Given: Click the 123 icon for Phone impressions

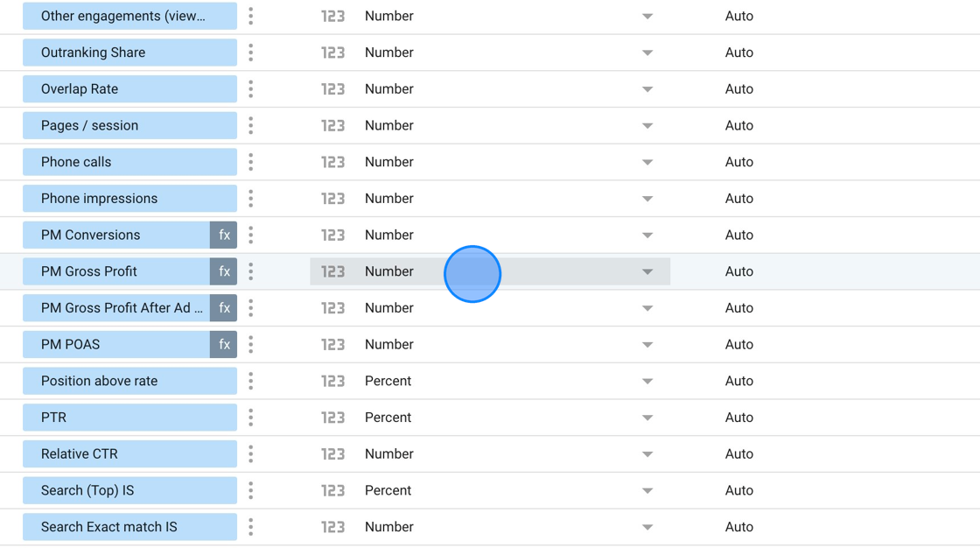Looking at the screenshot, I should (x=333, y=198).
